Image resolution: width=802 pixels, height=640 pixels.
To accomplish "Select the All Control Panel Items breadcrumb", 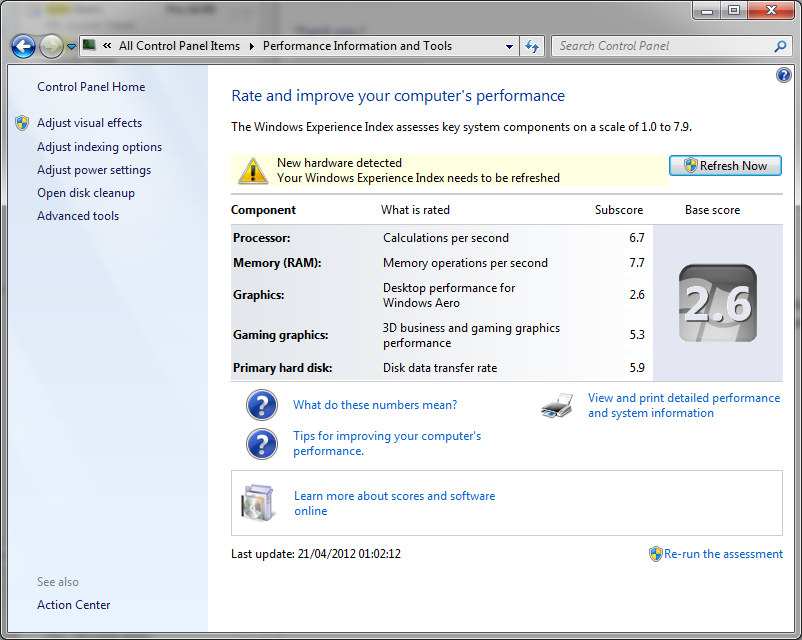I will (x=179, y=46).
